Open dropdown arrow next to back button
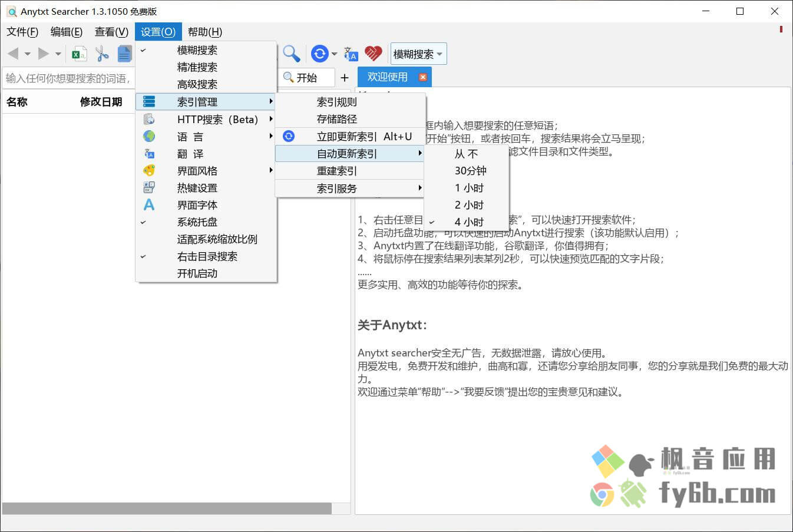793x532 pixels. (27, 54)
